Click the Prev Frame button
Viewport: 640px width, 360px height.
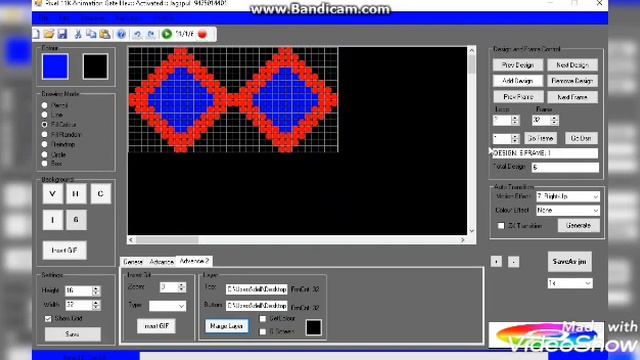[x=518, y=97]
